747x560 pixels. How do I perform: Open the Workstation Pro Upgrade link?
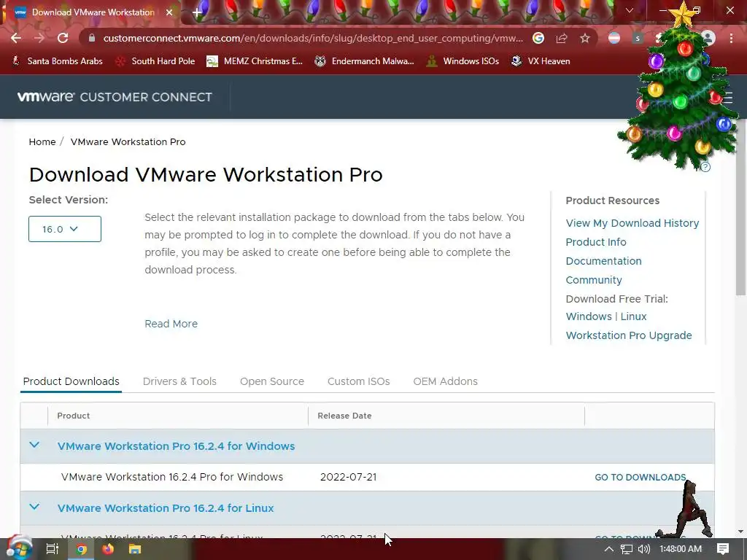click(x=629, y=335)
